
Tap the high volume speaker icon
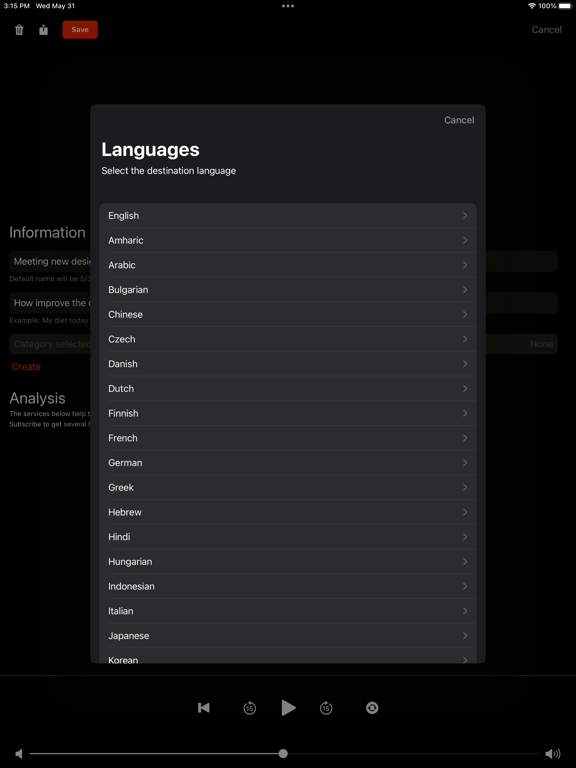coord(553,754)
